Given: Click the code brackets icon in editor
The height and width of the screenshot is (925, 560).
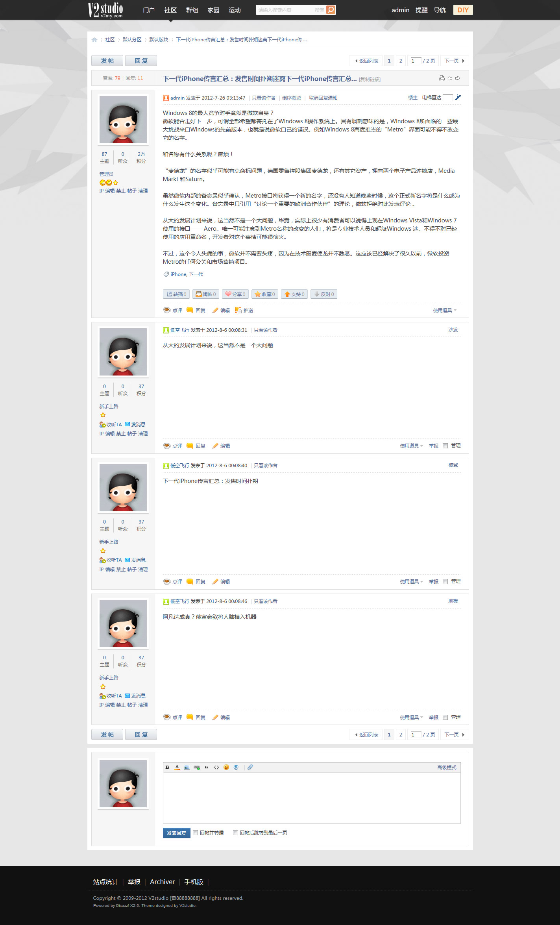Looking at the screenshot, I should 216,767.
